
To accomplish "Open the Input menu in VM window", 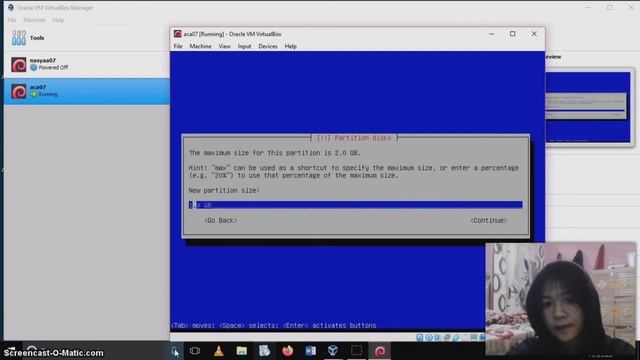I will 244,47.
